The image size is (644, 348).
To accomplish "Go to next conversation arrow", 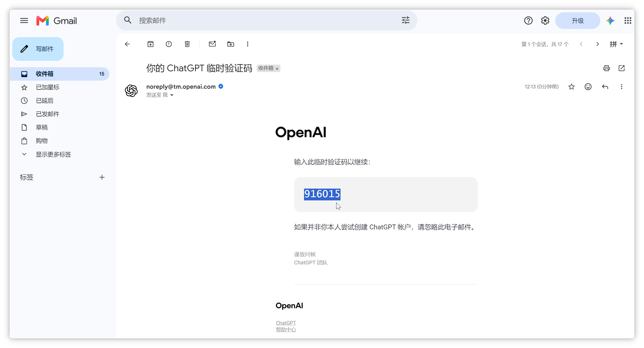I will point(597,44).
